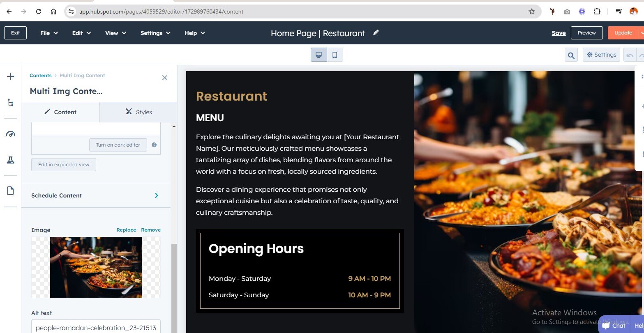Click the Add module plus icon

11,77
